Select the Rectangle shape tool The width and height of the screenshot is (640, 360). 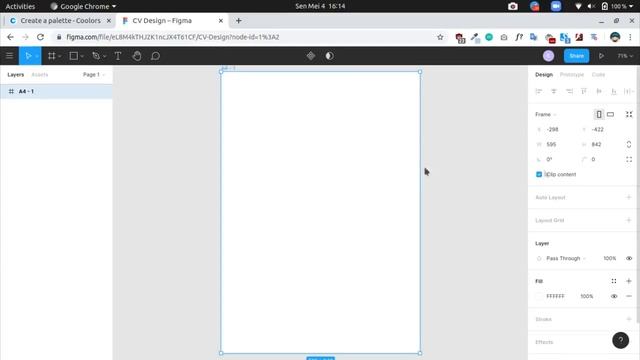(73, 56)
